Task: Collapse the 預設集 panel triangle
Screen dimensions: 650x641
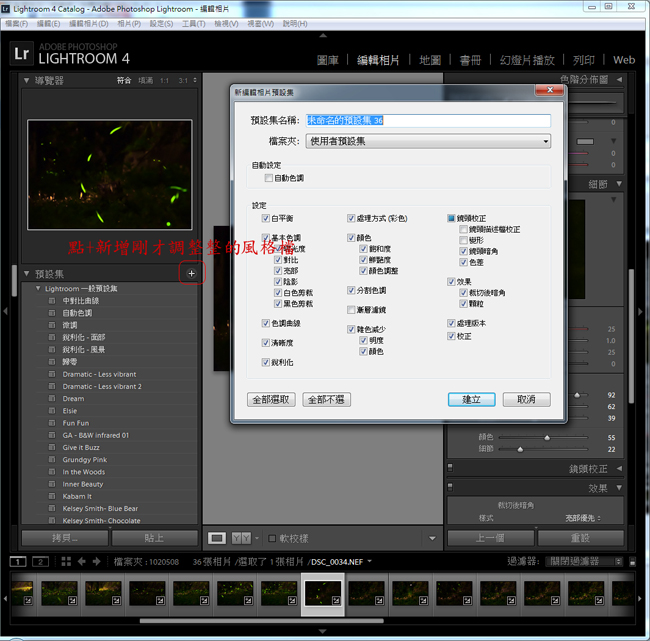Action: coord(27,274)
